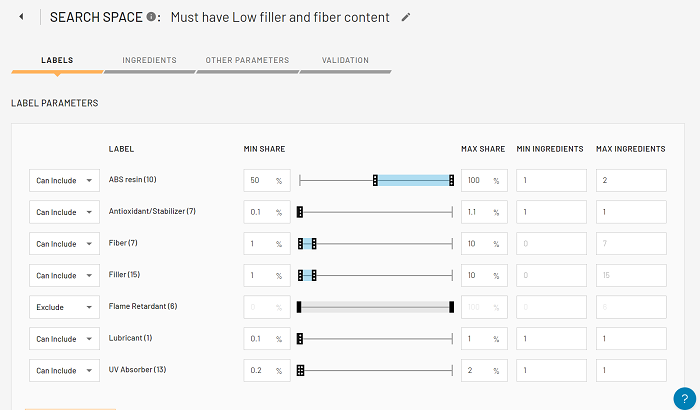Screen dimensions: 700x410
Task: Expand the Fiber Can Include dropdown
Action: pyautogui.click(x=64, y=244)
